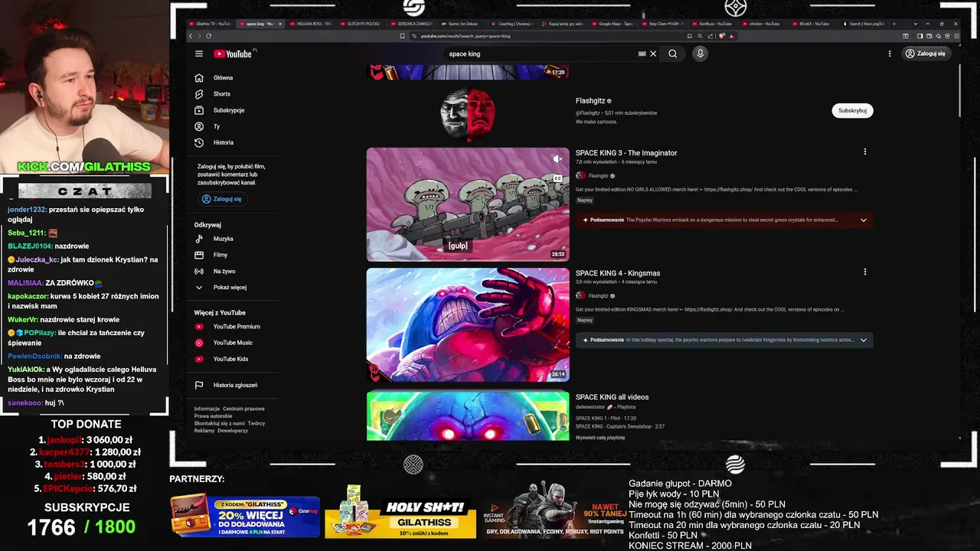Play SPACE KING 3 - The Imaginator thumbnail
The width and height of the screenshot is (980, 551).
tap(468, 204)
